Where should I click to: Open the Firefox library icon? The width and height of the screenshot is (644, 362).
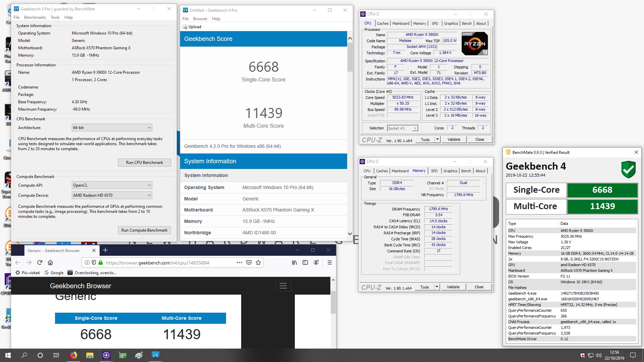[294, 262]
